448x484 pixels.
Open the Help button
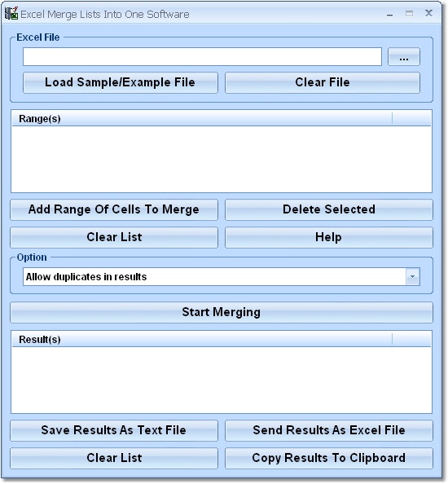(x=329, y=237)
